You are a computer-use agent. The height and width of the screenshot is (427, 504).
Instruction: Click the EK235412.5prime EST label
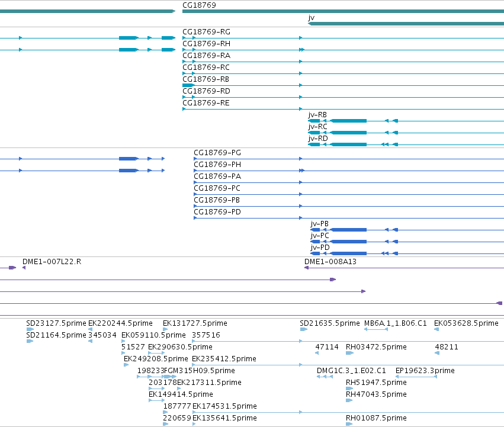(x=224, y=359)
